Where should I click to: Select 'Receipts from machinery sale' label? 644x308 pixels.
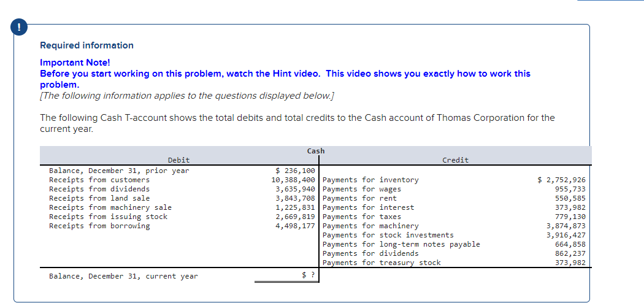point(110,207)
